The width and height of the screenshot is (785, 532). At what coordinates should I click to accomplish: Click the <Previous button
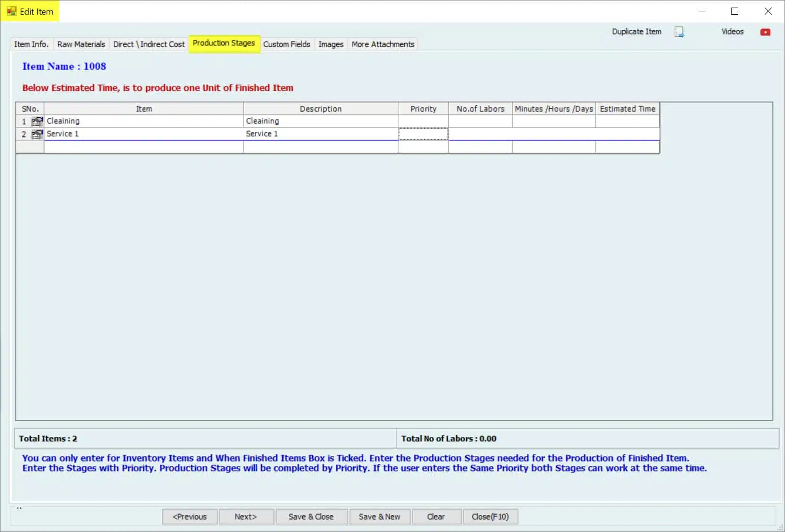pos(190,516)
